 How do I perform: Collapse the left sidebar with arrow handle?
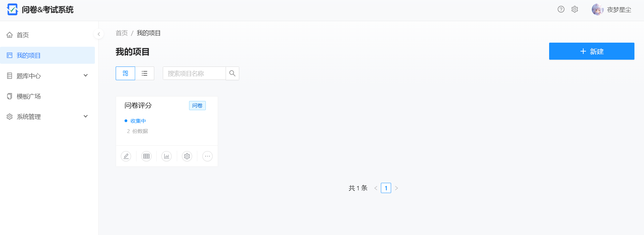[99, 34]
